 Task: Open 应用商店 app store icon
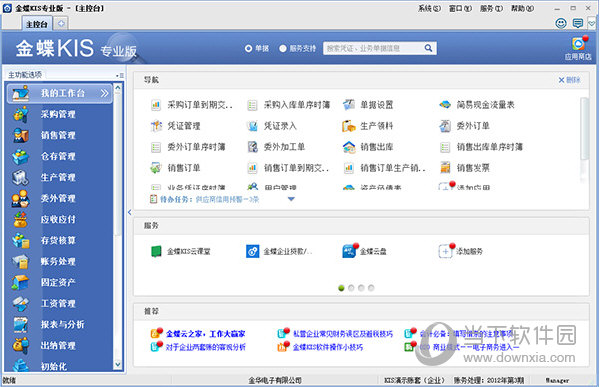(578, 48)
